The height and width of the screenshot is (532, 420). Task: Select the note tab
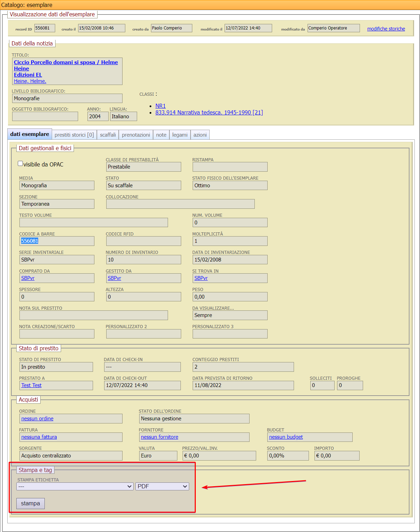pos(161,135)
